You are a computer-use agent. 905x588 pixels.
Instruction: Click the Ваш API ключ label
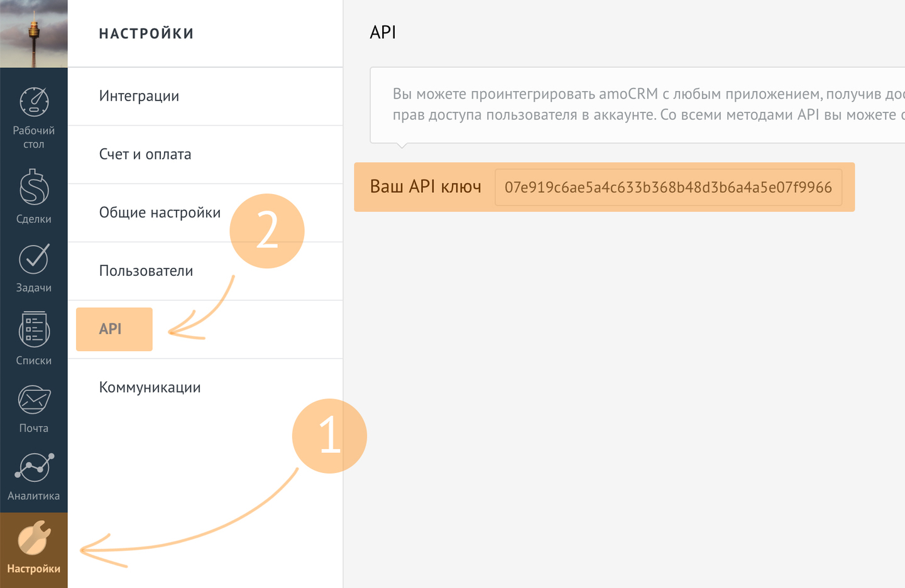(x=425, y=187)
